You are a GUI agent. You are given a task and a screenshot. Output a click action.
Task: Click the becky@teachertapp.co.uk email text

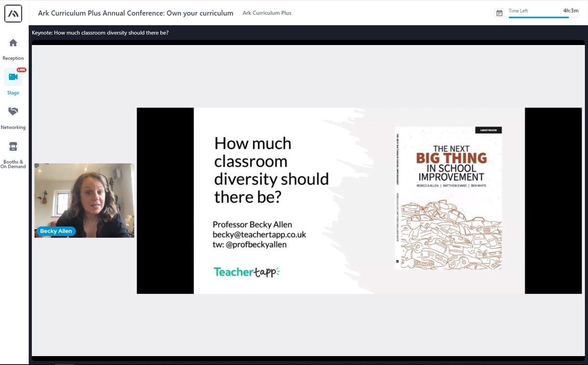coord(259,235)
